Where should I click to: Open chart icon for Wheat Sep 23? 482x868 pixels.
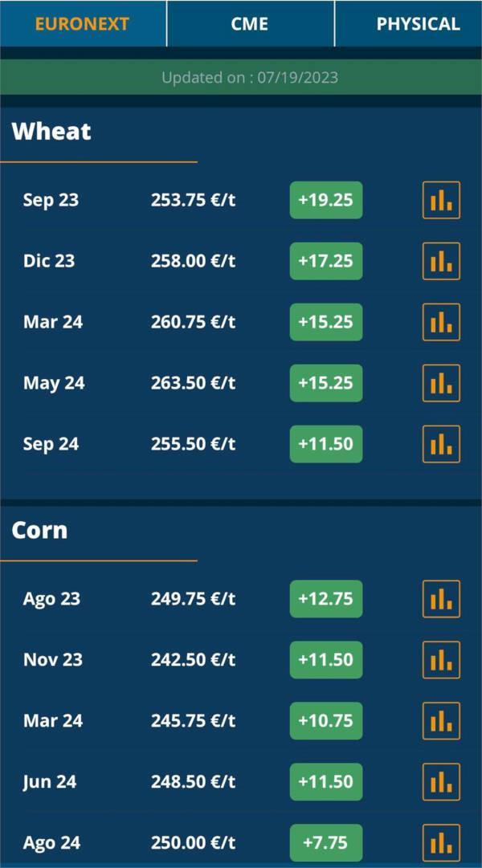(x=441, y=200)
